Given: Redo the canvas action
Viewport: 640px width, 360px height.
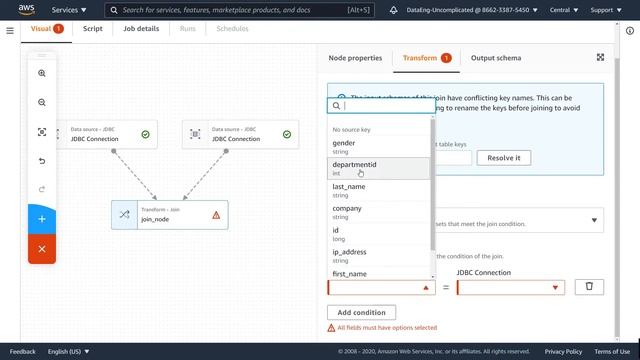Looking at the screenshot, I should click(42, 189).
